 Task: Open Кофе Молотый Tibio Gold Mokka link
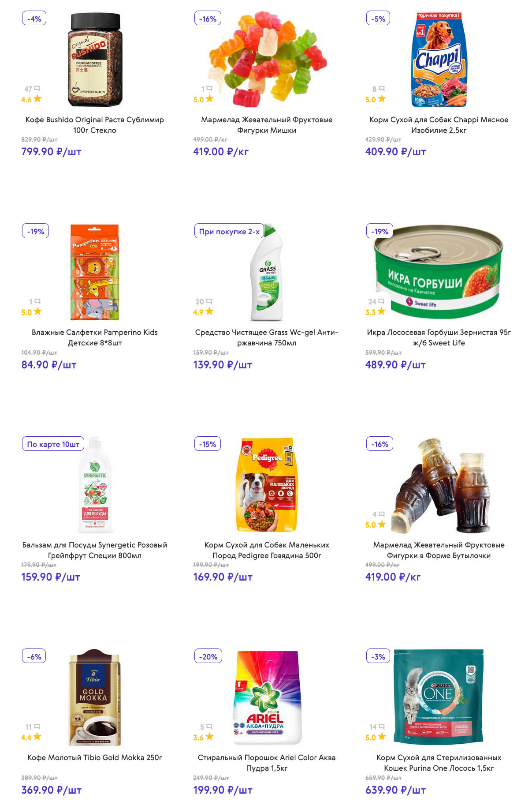(95, 757)
